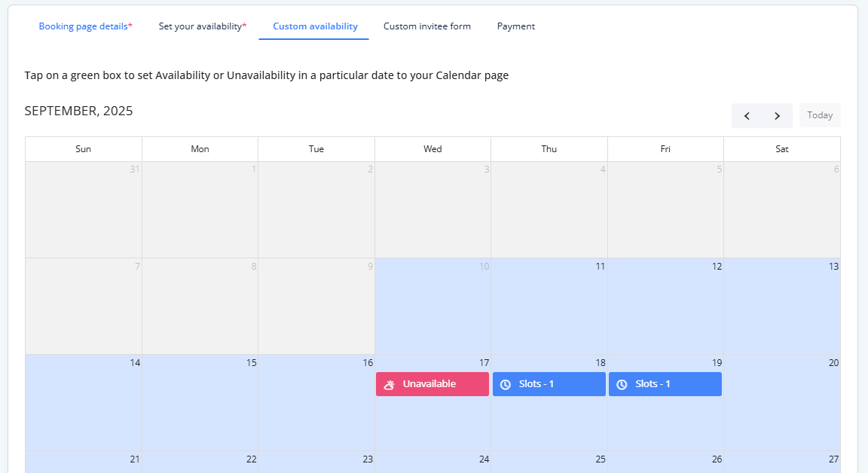868x473 pixels.
Task: Open the Booking page details tab
Action: tap(85, 26)
